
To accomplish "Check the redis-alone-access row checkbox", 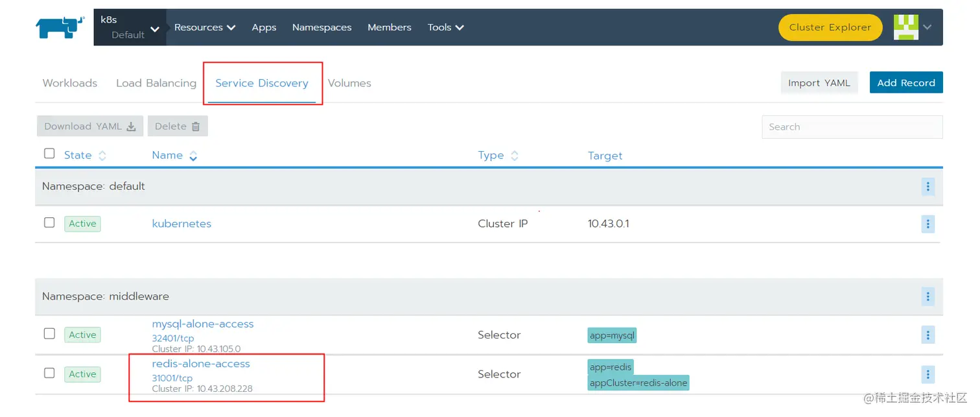I will click(49, 373).
